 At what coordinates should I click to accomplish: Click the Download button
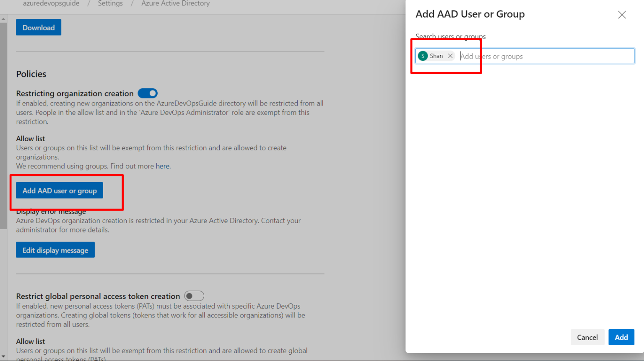pos(38,27)
